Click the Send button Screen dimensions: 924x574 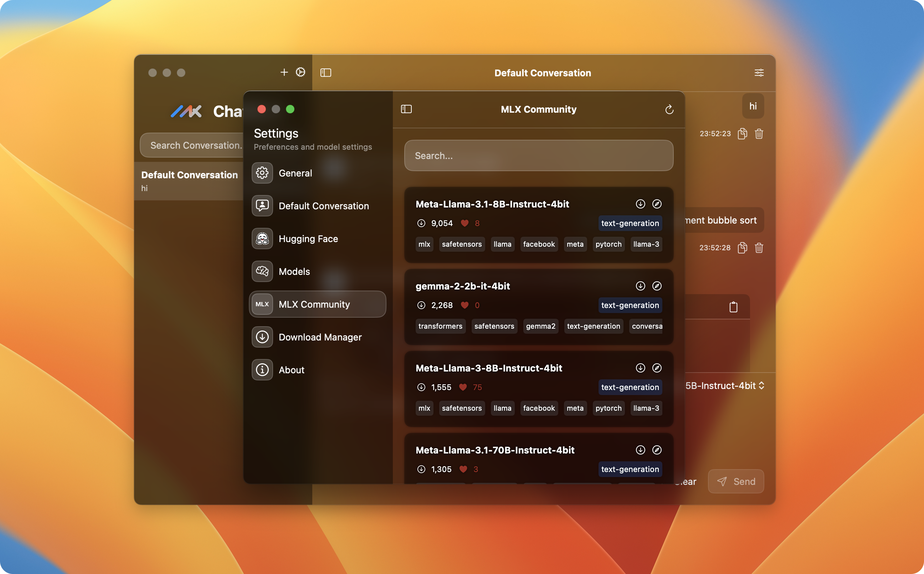pyautogui.click(x=735, y=481)
